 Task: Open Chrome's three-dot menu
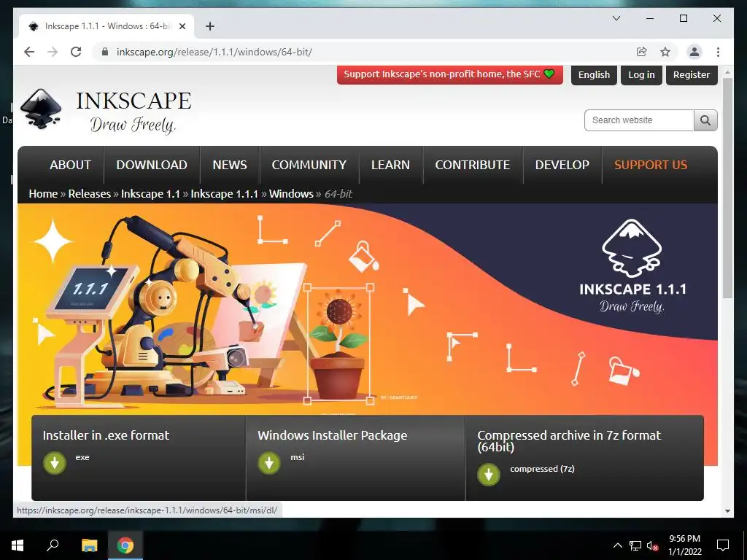click(x=718, y=52)
